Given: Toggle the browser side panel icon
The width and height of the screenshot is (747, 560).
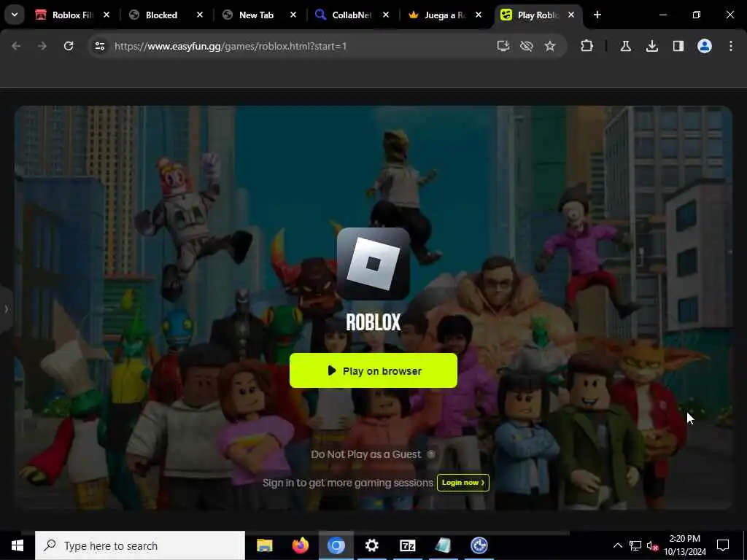Looking at the screenshot, I should [678, 46].
